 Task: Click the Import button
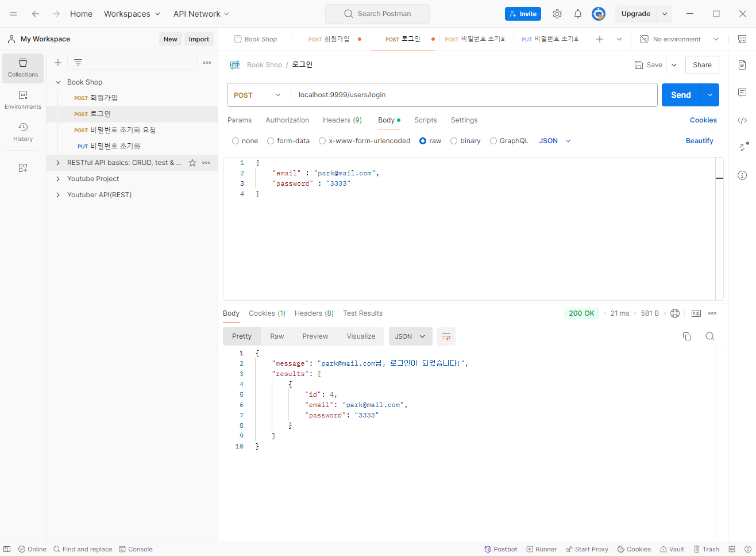coord(199,39)
